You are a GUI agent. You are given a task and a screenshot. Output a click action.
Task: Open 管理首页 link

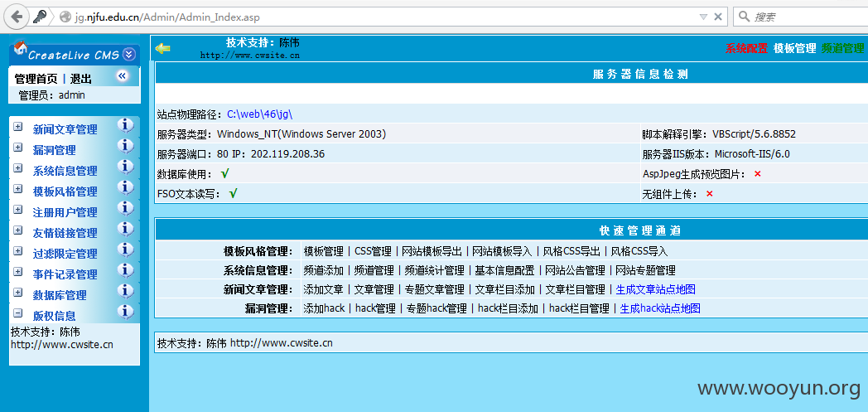pos(36,79)
